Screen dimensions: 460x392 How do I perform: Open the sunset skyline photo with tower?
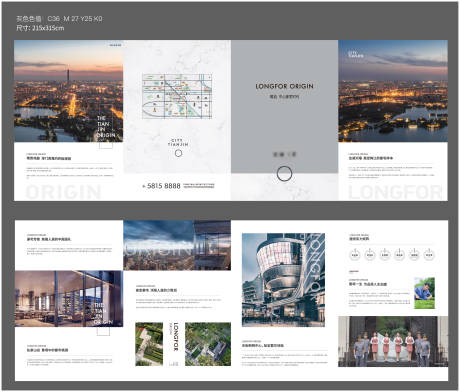point(69,91)
